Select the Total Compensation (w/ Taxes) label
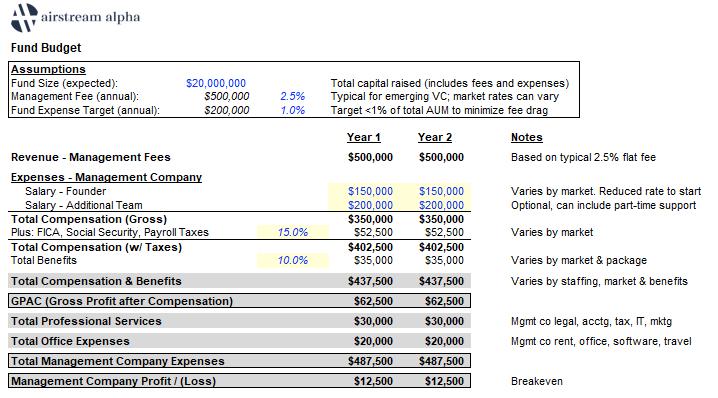This screenshot has width=718, height=398. click(97, 247)
